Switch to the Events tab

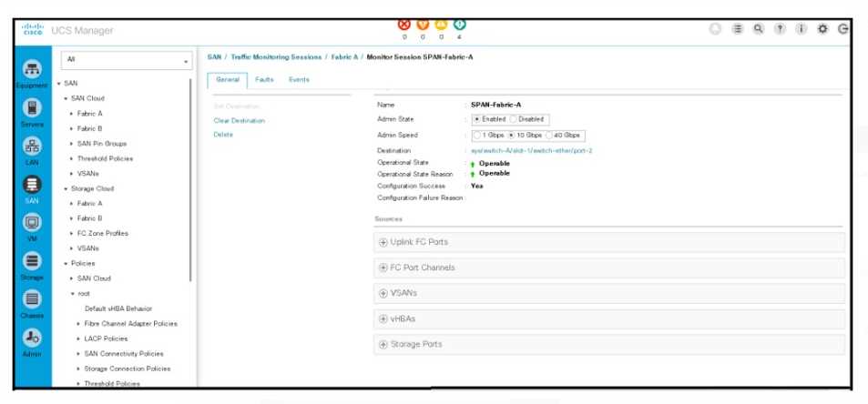click(299, 80)
